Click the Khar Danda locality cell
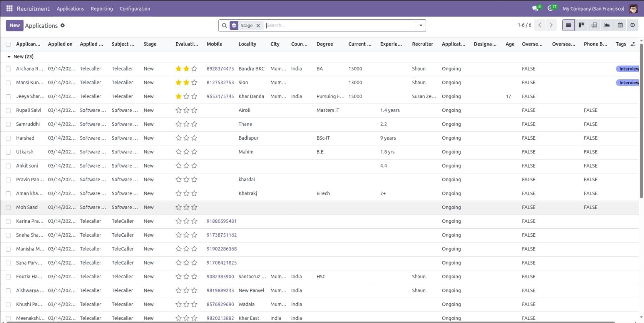Image resolution: width=644 pixels, height=323 pixels. pyautogui.click(x=251, y=97)
